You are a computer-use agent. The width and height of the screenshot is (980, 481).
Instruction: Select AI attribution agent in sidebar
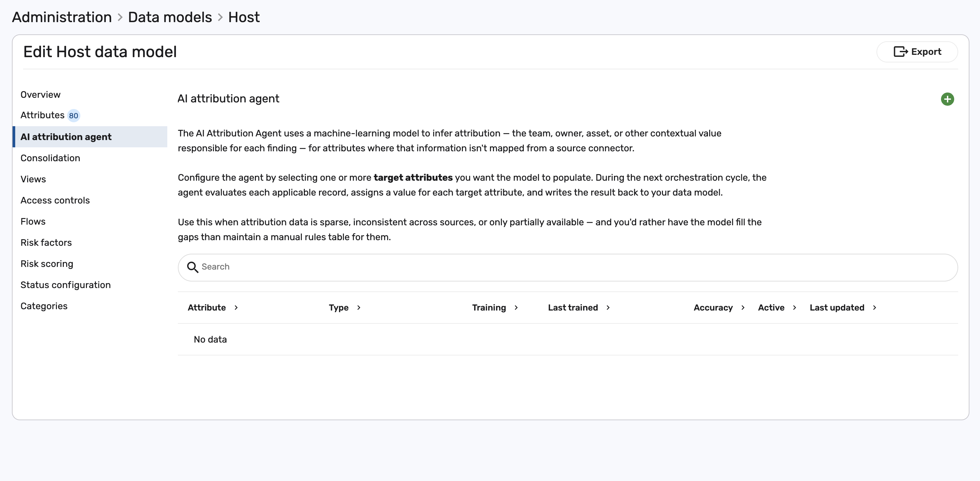pos(90,137)
